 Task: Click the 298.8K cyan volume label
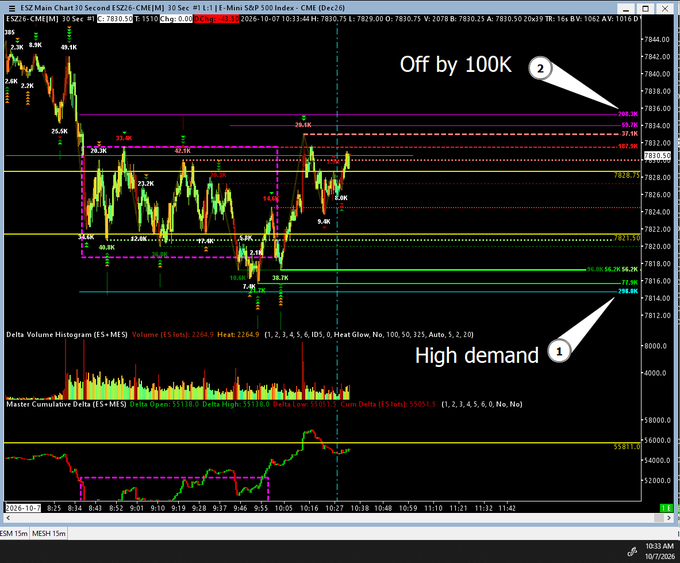pyautogui.click(x=628, y=291)
